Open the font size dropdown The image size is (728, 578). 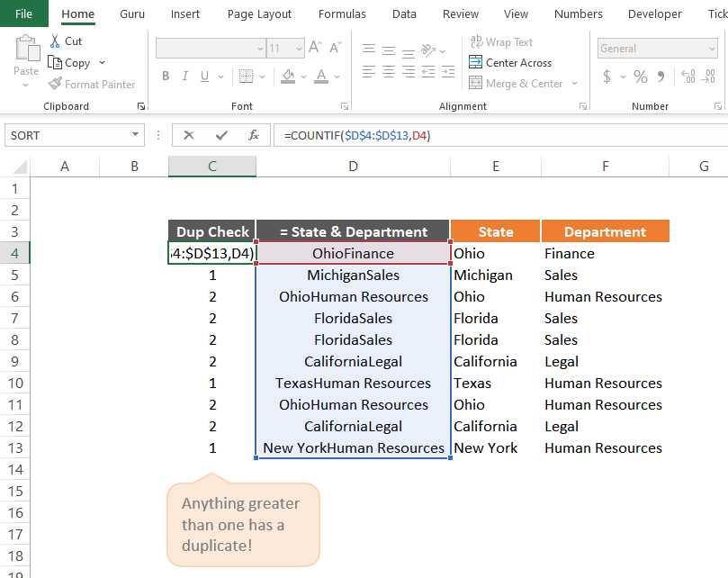coord(299,49)
